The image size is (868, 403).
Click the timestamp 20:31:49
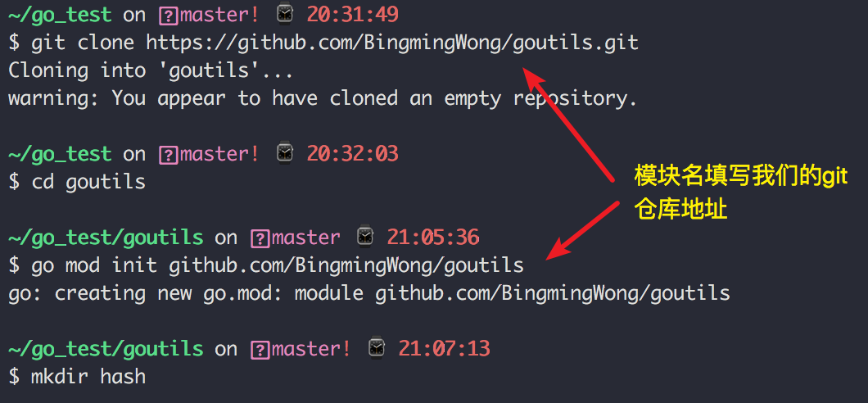353,15
